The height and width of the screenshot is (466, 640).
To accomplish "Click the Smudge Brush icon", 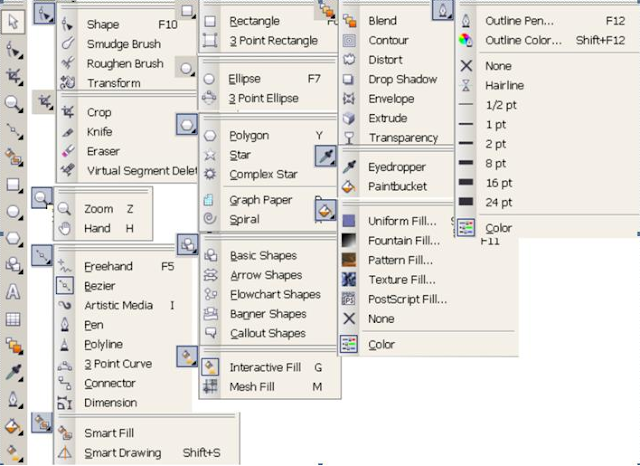I will click(x=68, y=44).
